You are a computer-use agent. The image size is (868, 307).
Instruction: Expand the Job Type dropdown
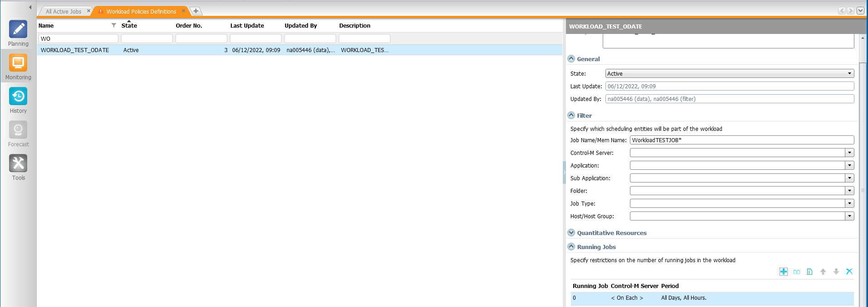849,204
